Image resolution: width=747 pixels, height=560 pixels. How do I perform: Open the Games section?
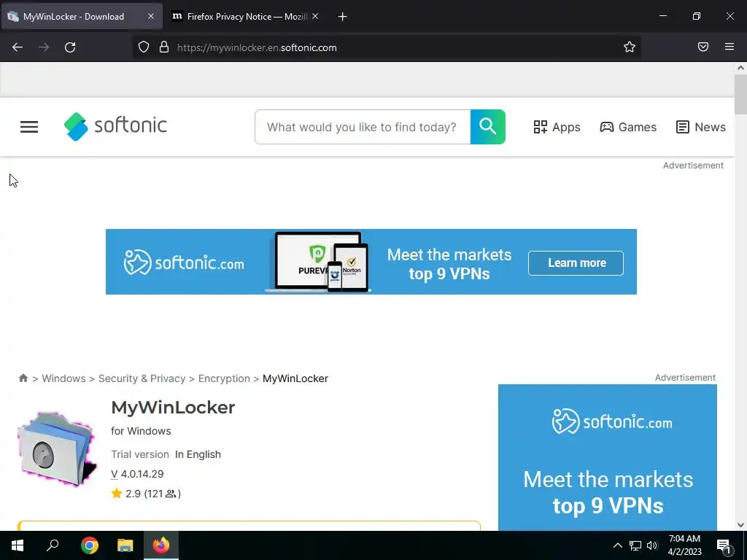tap(628, 127)
